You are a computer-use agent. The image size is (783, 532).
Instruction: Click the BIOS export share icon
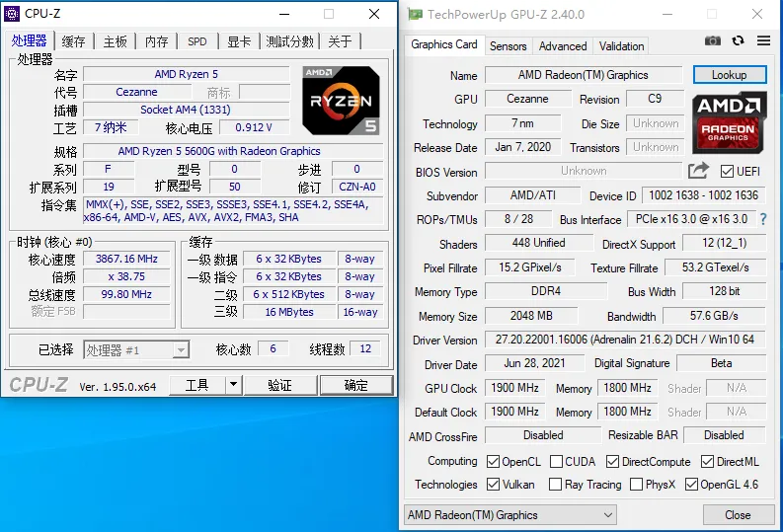point(698,171)
